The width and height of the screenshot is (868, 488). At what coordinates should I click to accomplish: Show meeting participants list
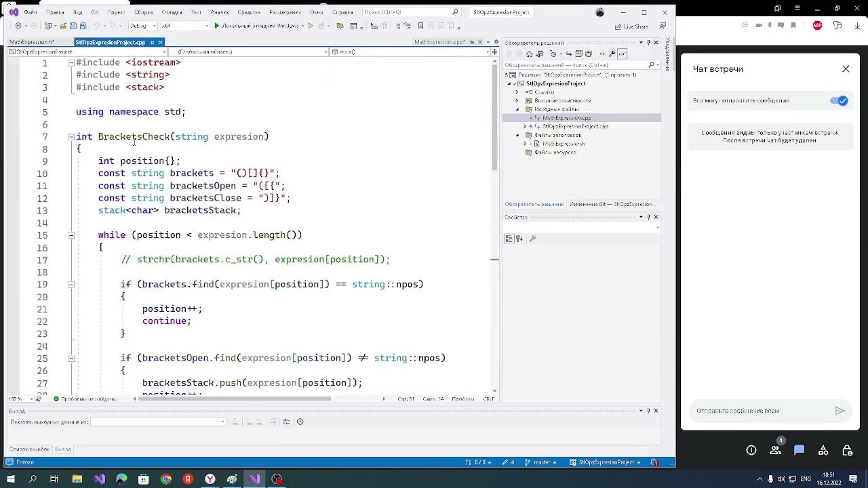click(775, 451)
